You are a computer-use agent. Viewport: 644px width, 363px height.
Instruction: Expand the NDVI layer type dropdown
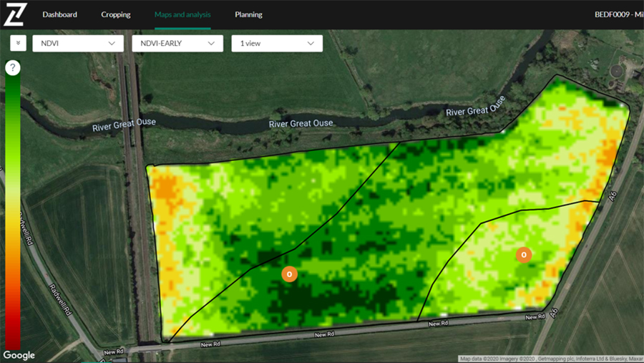[78, 44]
